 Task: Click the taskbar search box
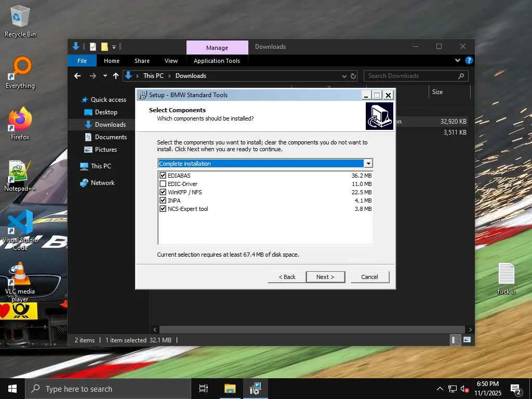(x=108, y=389)
